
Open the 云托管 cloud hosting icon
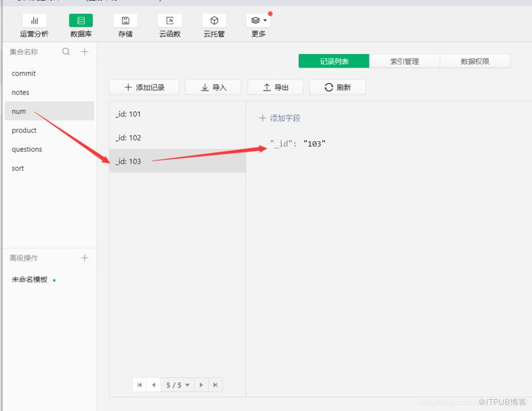[214, 21]
